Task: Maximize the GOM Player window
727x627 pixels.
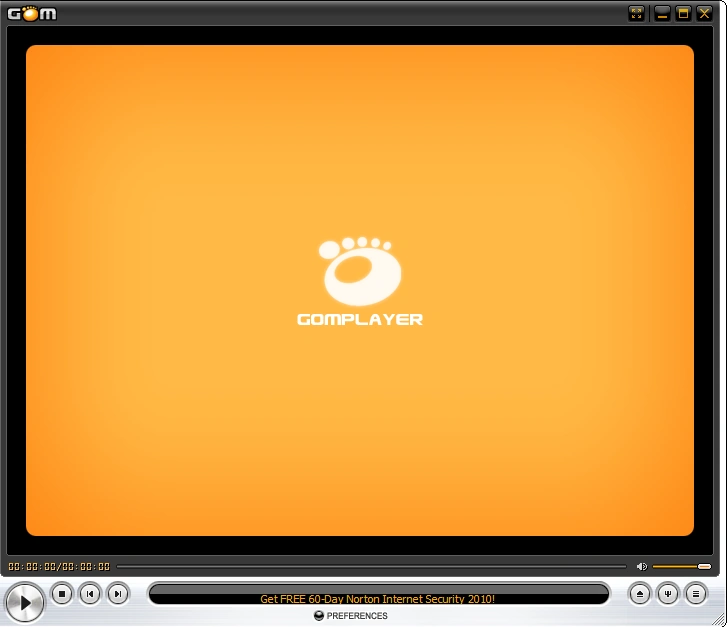Action: pos(684,14)
